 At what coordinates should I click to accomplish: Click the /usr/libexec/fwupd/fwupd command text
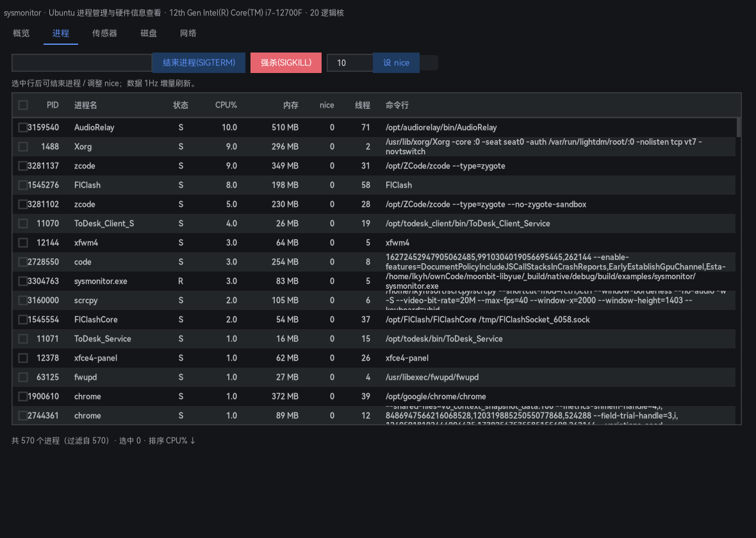(x=432, y=377)
